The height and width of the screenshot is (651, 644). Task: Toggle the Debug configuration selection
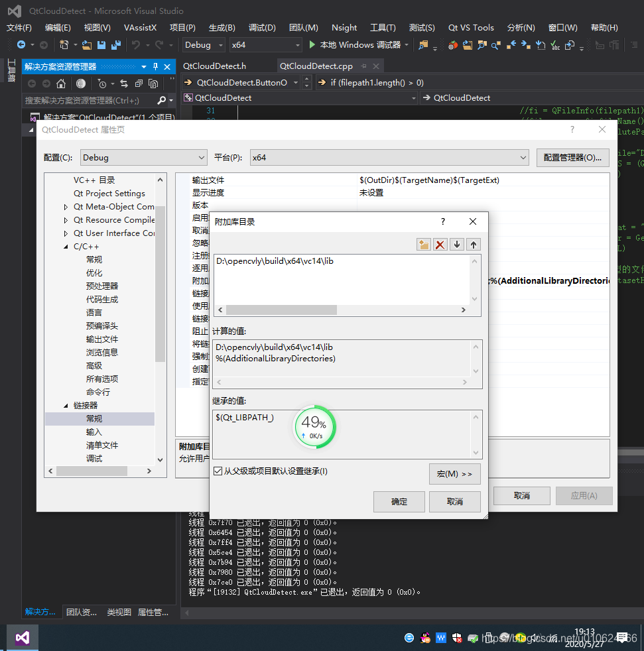tap(143, 158)
